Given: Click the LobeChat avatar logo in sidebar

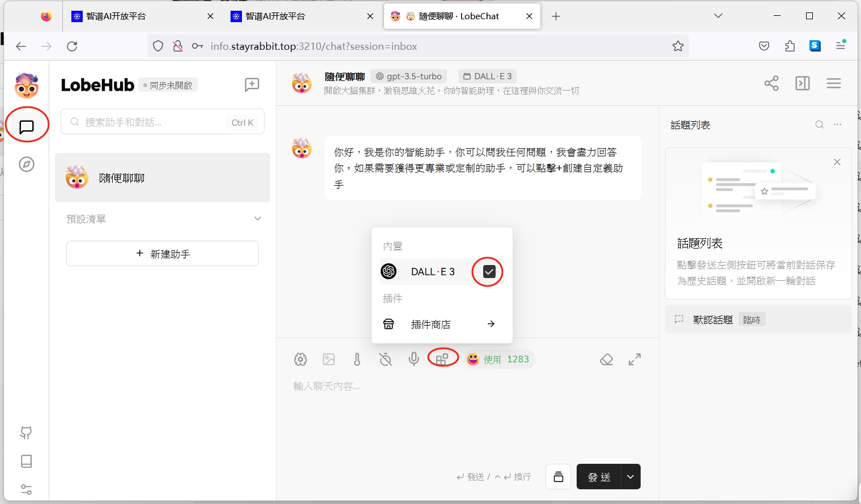Looking at the screenshot, I should tap(27, 86).
